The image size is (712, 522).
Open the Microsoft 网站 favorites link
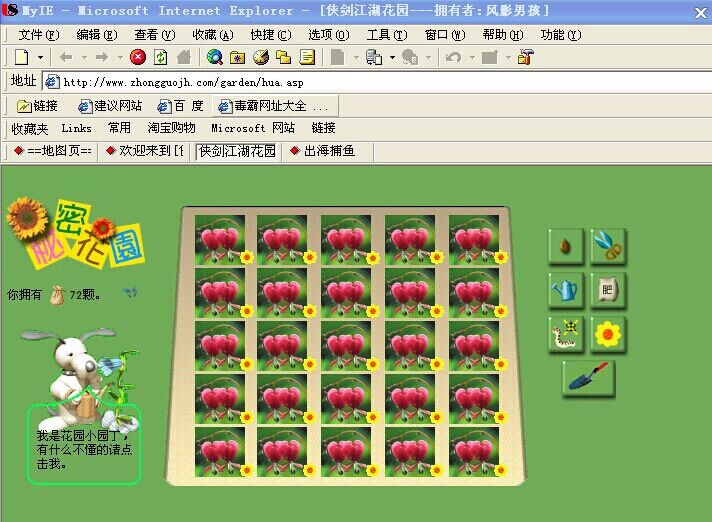pos(253,128)
